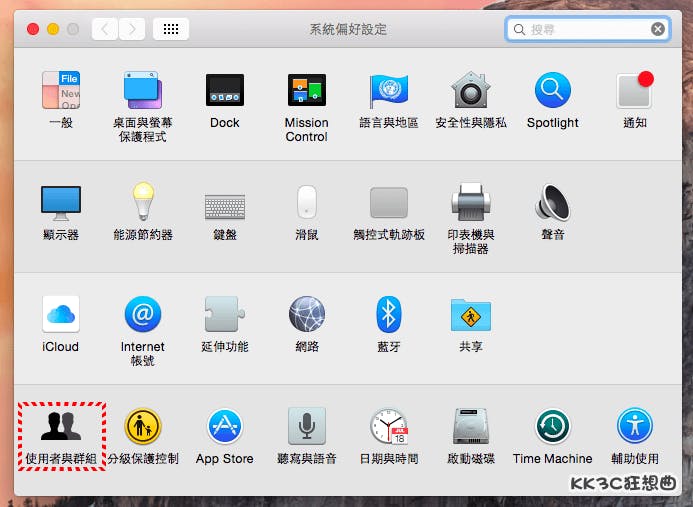Screen dimensions: 693x507
Task: Open 聽寫與語音 preferences
Action: point(307,426)
